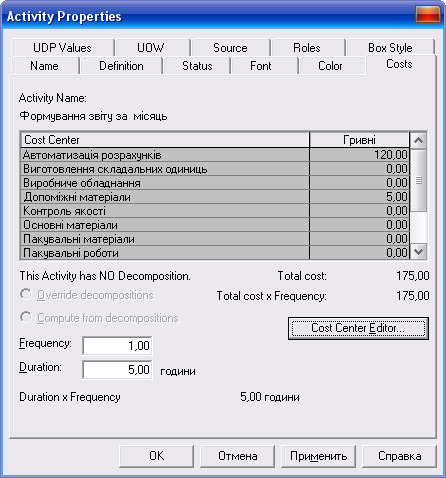Click the Гривні column header

(x=359, y=140)
